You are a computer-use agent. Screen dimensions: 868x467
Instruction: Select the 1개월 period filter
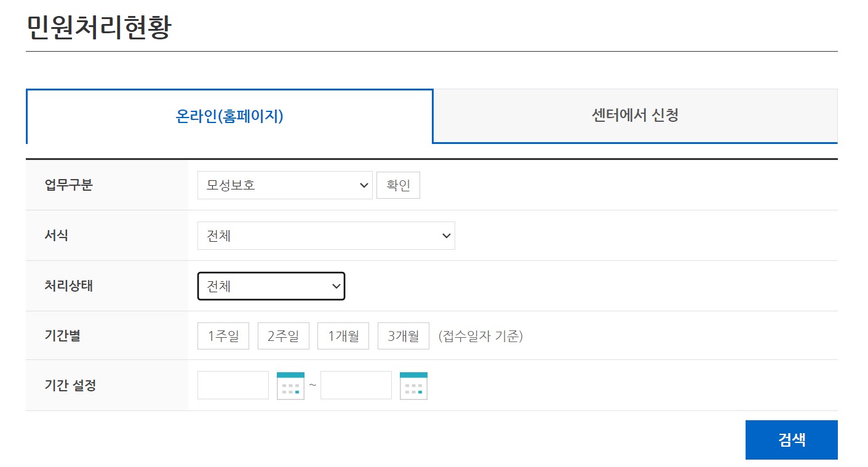(x=343, y=335)
